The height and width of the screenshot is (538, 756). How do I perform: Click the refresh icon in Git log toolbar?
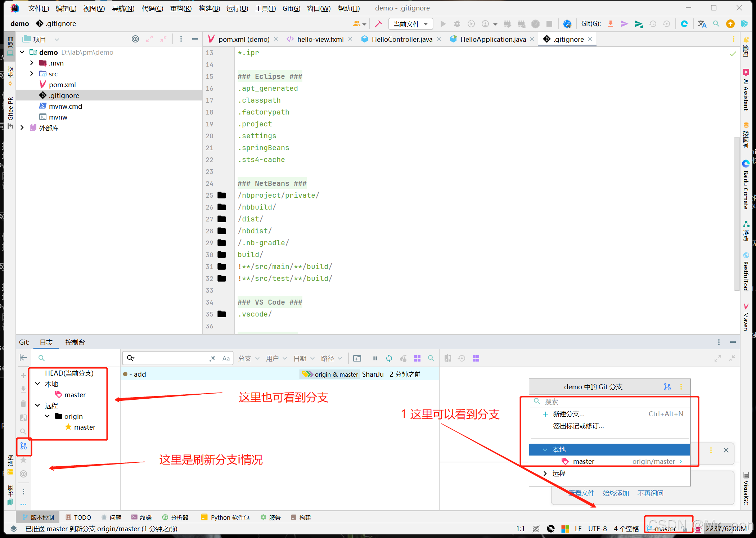click(x=389, y=358)
